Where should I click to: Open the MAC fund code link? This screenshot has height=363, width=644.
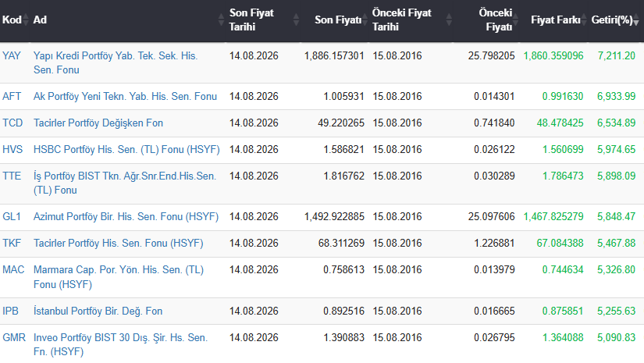[13, 270]
